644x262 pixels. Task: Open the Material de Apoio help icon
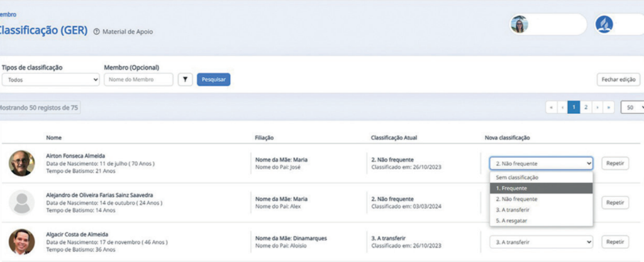pos(96,31)
